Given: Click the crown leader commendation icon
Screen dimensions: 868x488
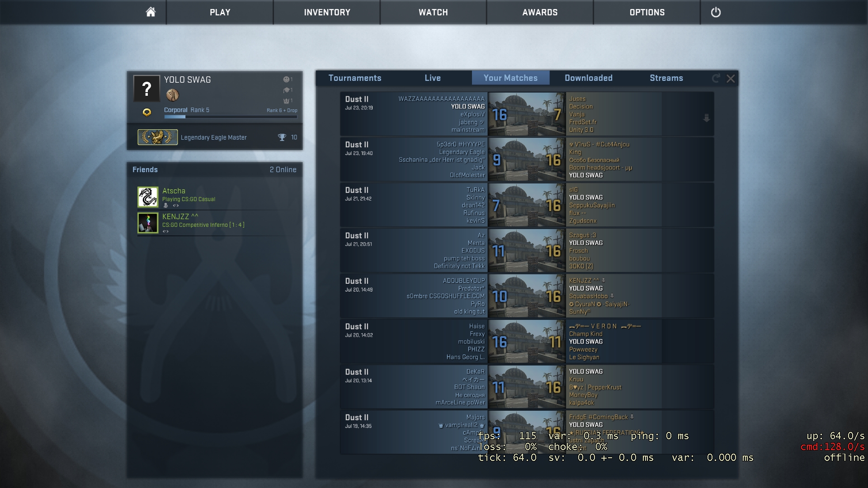Looking at the screenshot, I should [286, 101].
